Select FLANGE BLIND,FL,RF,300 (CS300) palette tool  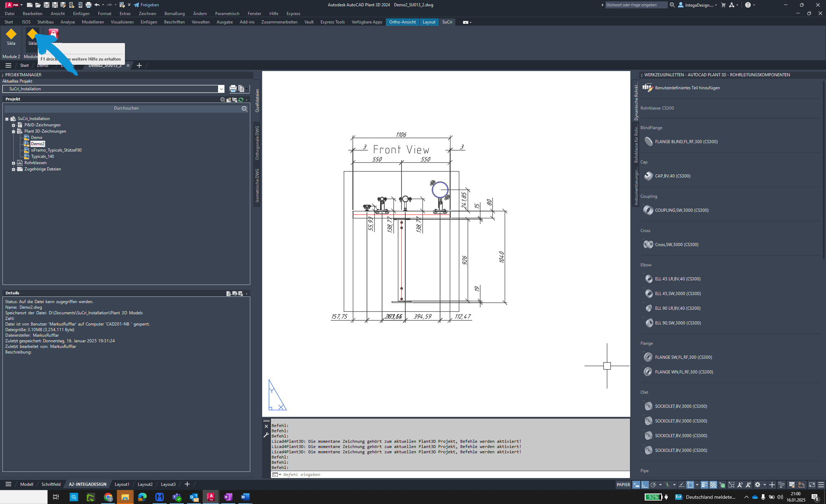[x=680, y=142]
